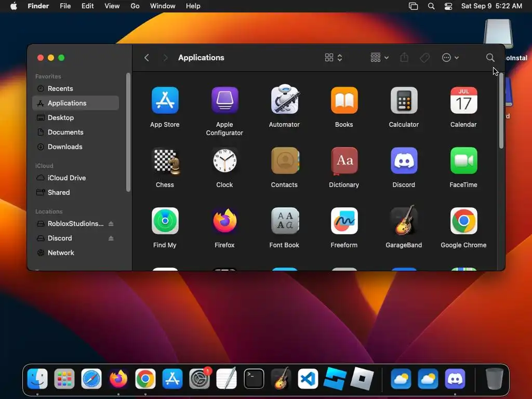
Task: Open Visual Studio Code from the Dock
Action: 308,379
